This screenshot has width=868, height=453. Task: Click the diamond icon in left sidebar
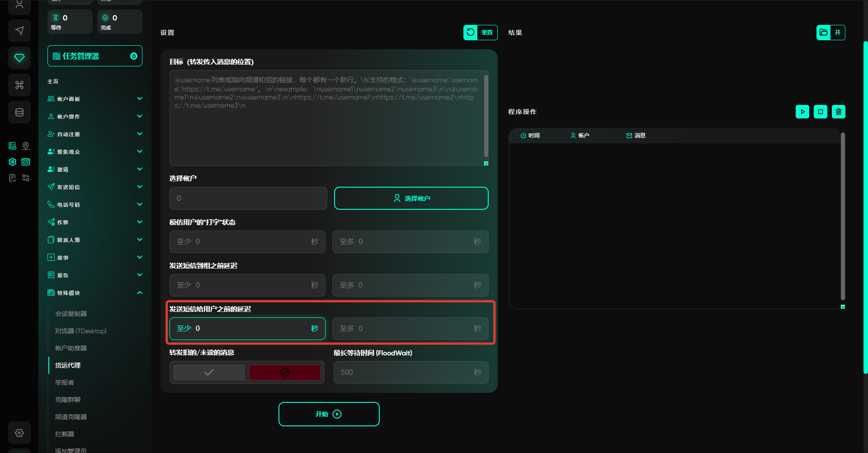[19, 58]
